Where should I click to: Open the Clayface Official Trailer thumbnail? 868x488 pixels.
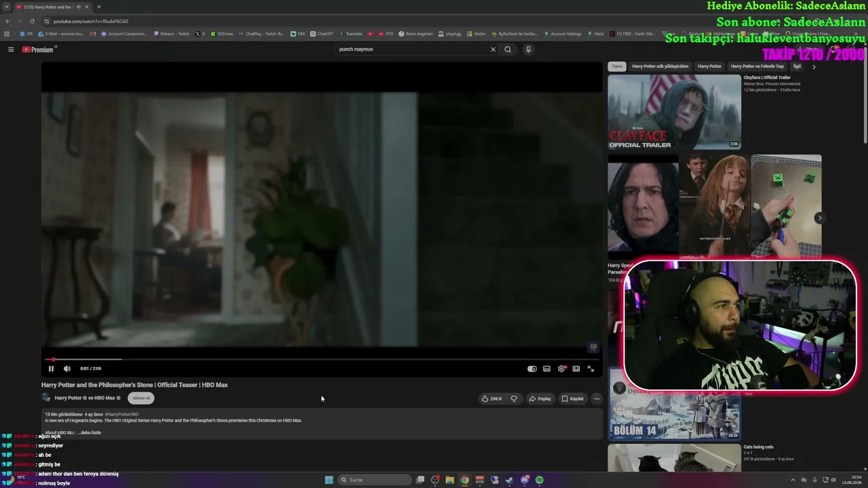(x=674, y=112)
